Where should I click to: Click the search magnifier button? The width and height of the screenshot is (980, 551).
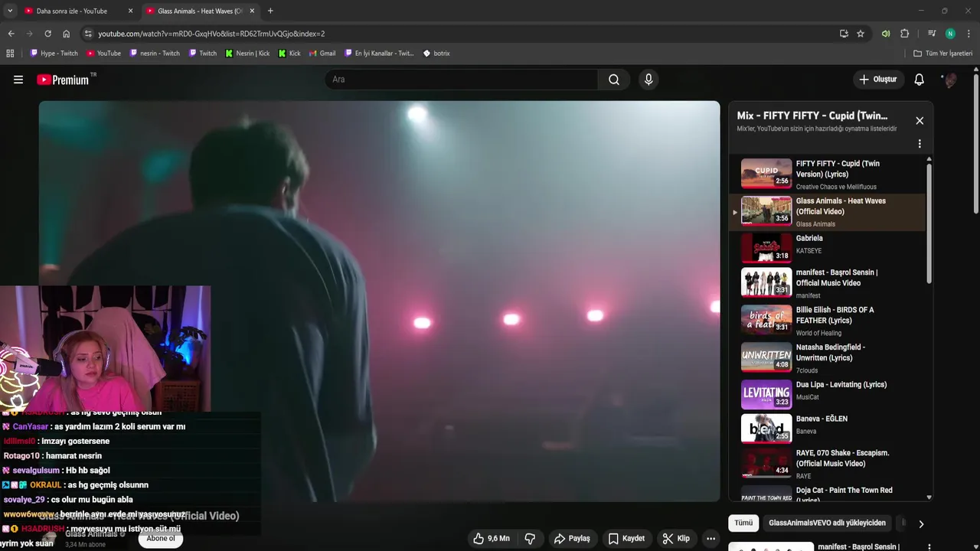point(614,80)
